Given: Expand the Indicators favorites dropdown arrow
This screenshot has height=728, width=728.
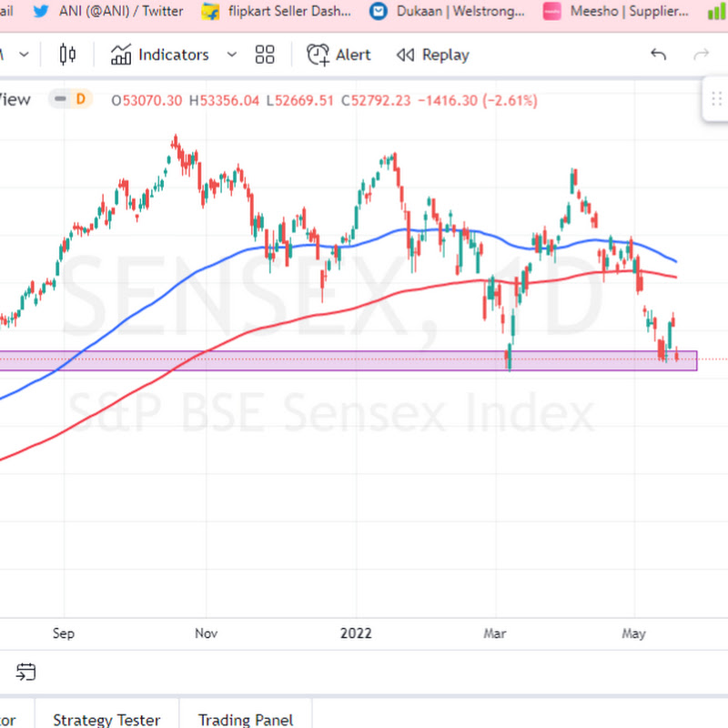Looking at the screenshot, I should [x=232, y=55].
